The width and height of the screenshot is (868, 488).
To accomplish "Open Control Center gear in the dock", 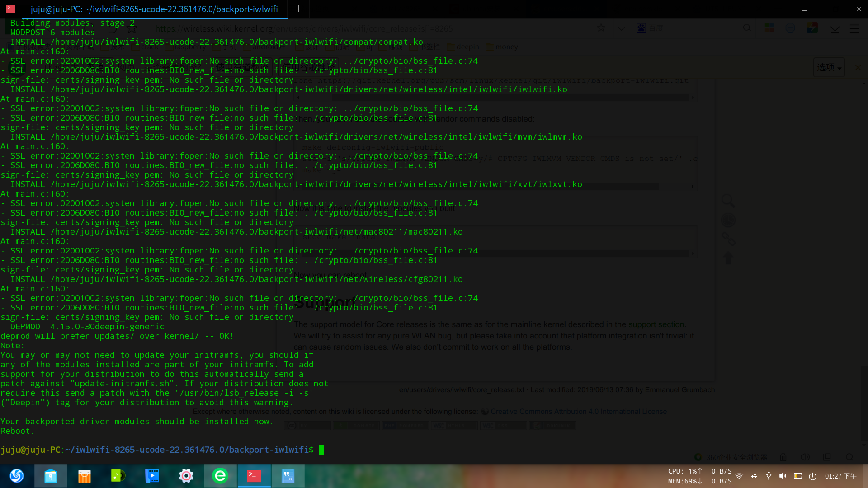I will click(x=186, y=476).
